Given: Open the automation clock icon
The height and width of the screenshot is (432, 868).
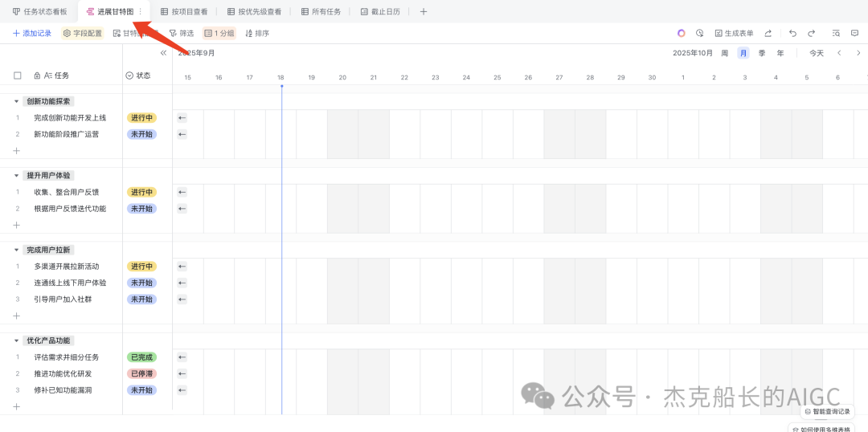Looking at the screenshot, I should [700, 33].
